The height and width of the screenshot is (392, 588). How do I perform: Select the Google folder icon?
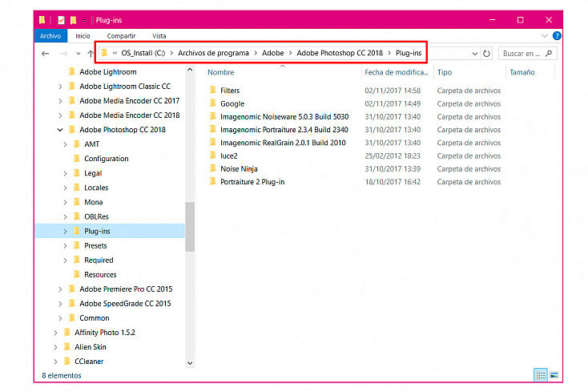pos(213,103)
